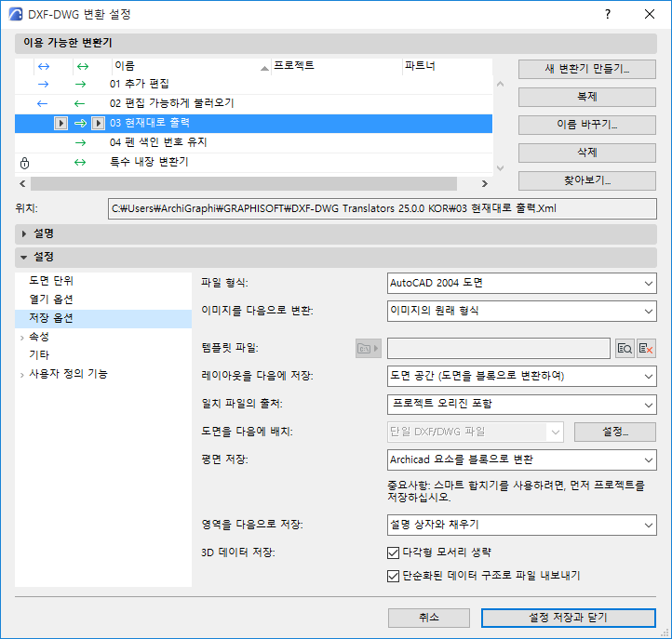Open the 이미지를 다음으로 변환 dropdown

click(x=521, y=311)
